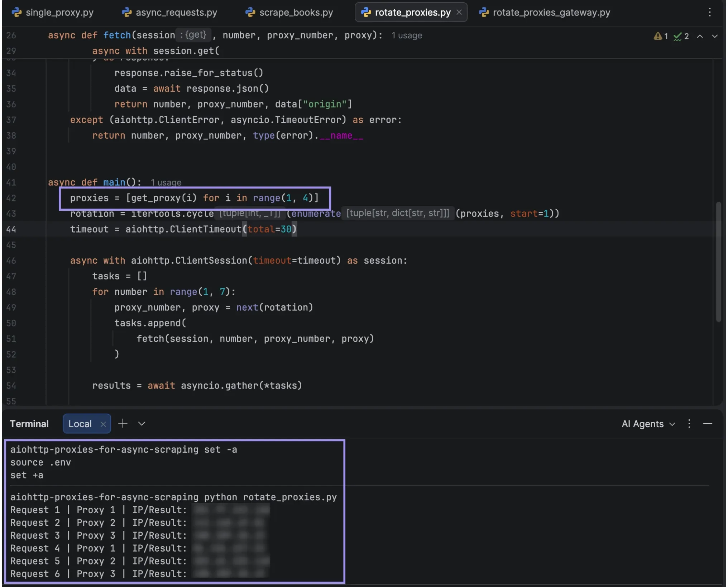The height and width of the screenshot is (587, 728).
Task: Click the '[tuple[str, dict[str, str]]]' inlay hint
Action: pos(398,213)
